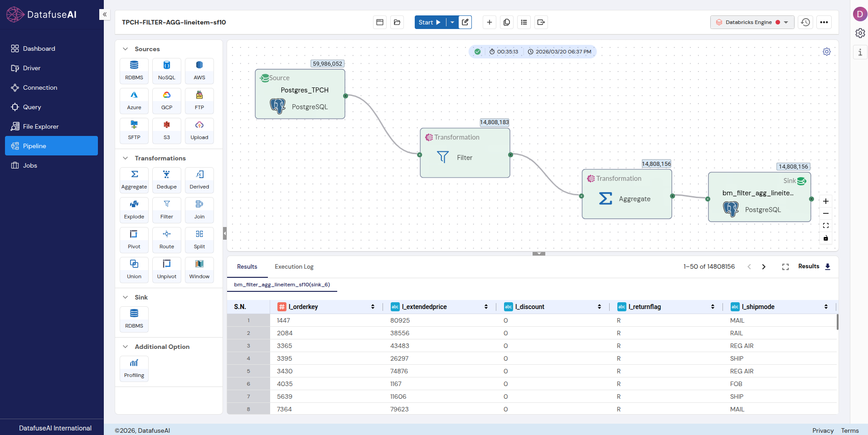Viewport: 868px width, 435px height.
Task: Collapse the Sink section
Action: click(x=126, y=297)
